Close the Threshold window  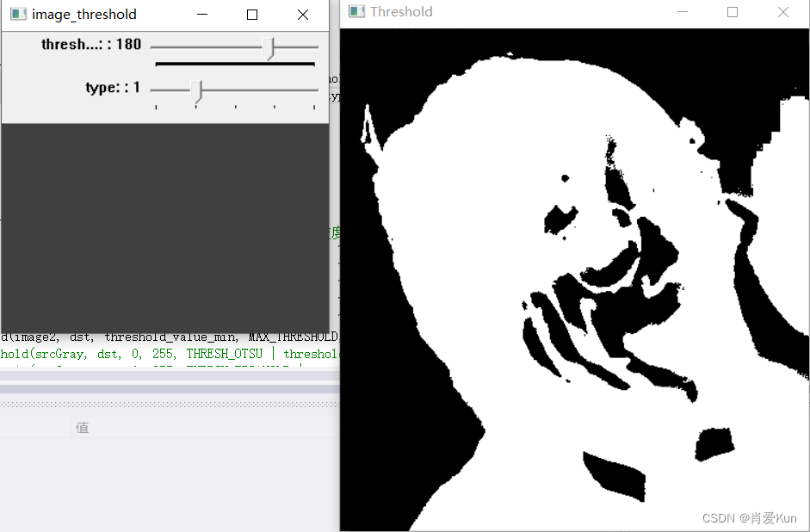783,12
